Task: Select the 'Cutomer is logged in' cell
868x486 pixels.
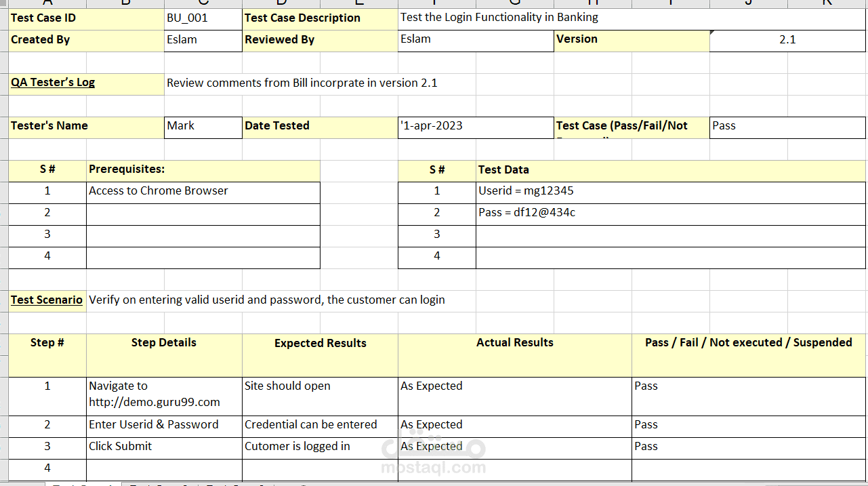Action: click(320, 448)
